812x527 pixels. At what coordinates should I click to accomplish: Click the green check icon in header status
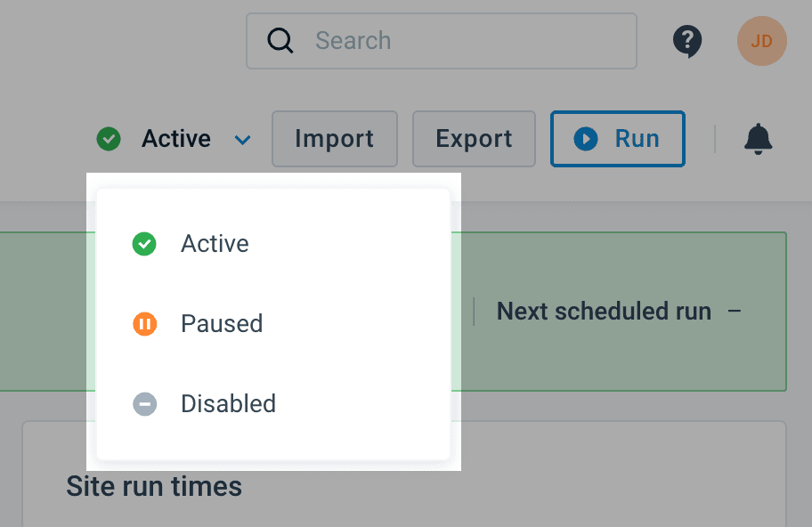click(109, 139)
